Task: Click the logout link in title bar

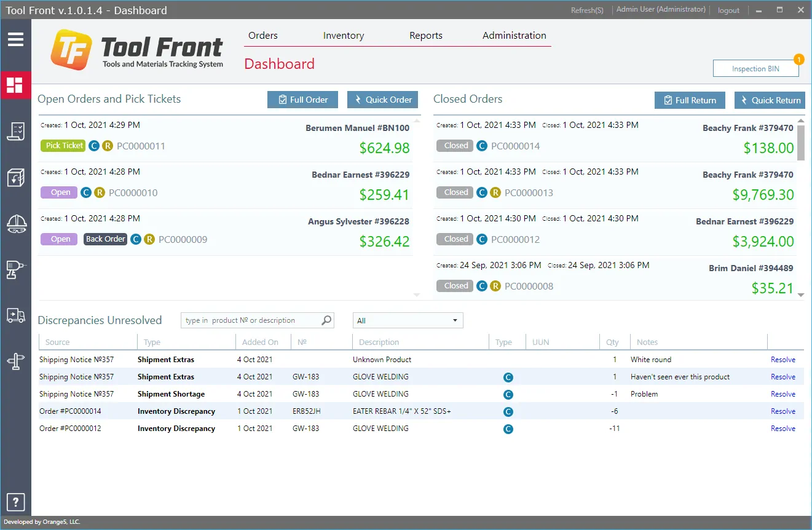Action: click(728, 10)
